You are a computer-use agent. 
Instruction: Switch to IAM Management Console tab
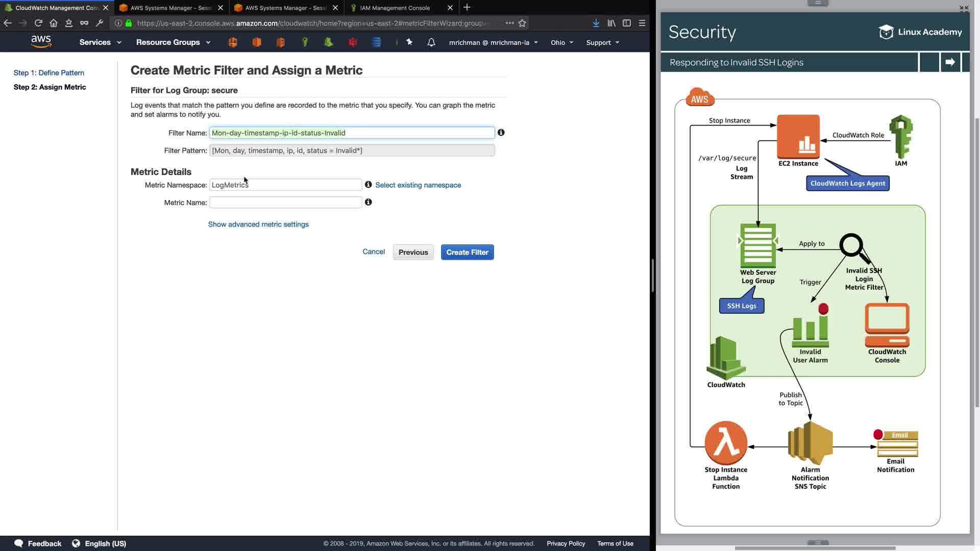click(x=395, y=8)
